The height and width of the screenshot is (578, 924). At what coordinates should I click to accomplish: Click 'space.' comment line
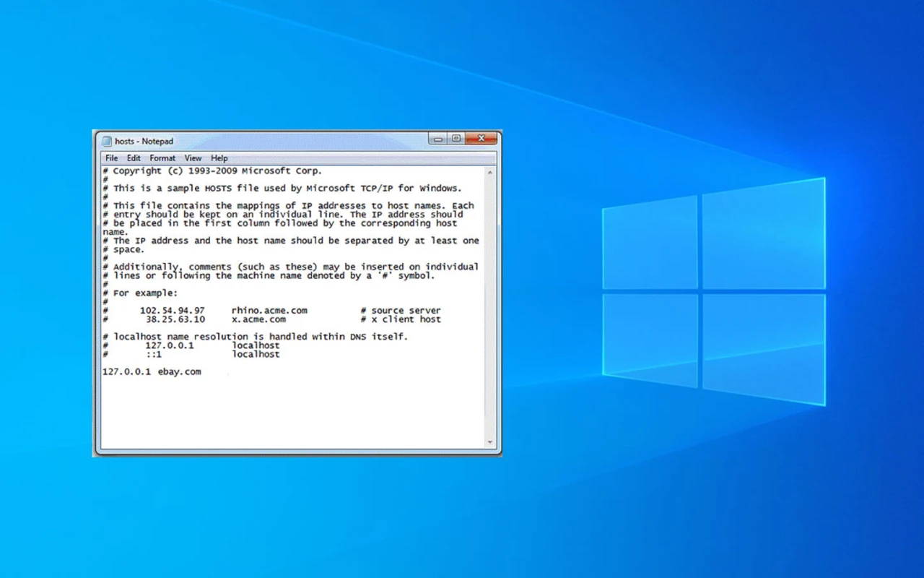click(123, 250)
